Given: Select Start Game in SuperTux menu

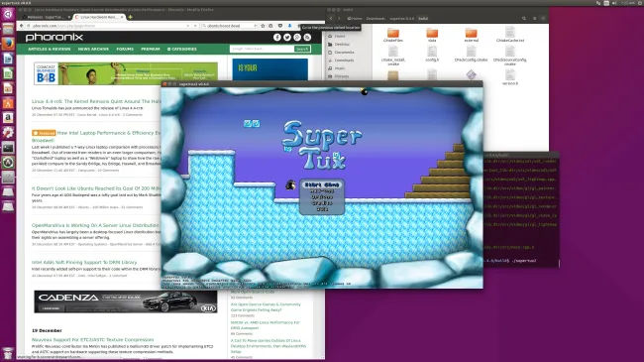Looking at the screenshot, I should pyautogui.click(x=322, y=185).
